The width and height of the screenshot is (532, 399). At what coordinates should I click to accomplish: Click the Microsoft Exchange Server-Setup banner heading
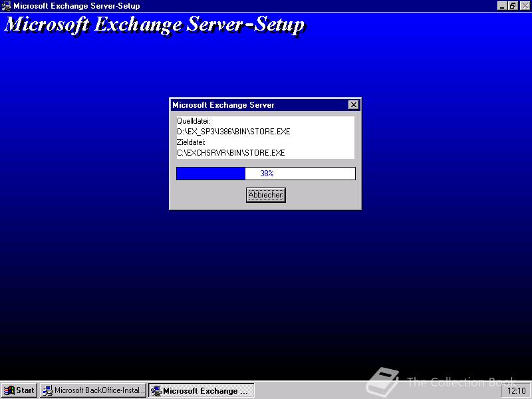(x=154, y=25)
